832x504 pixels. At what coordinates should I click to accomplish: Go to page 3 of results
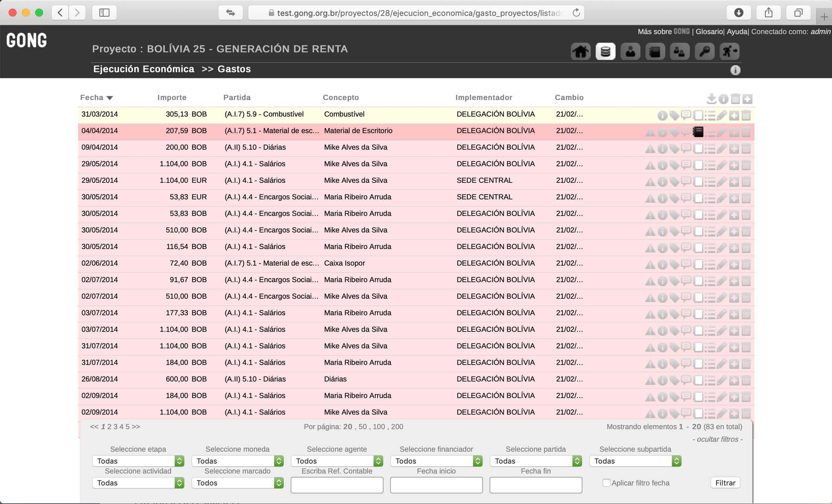pos(115,427)
